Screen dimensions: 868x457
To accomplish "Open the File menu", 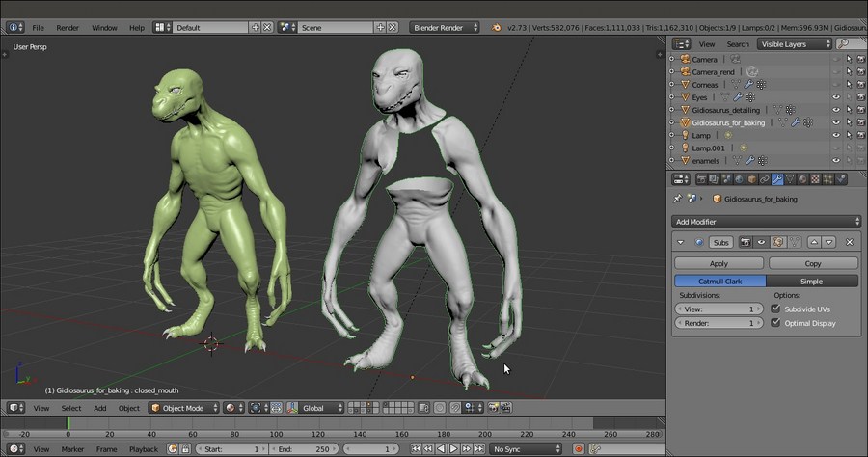I will point(38,28).
